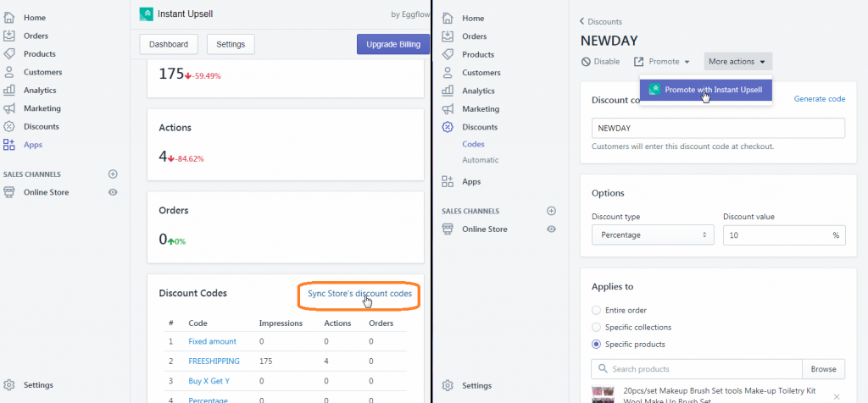
Task: Open Codes submenu under Discounts
Action: click(473, 144)
